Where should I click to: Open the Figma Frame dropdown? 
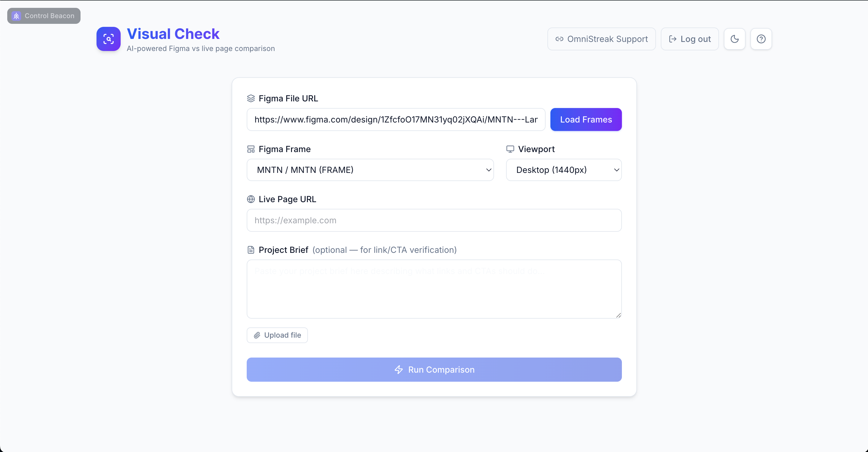point(370,170)
